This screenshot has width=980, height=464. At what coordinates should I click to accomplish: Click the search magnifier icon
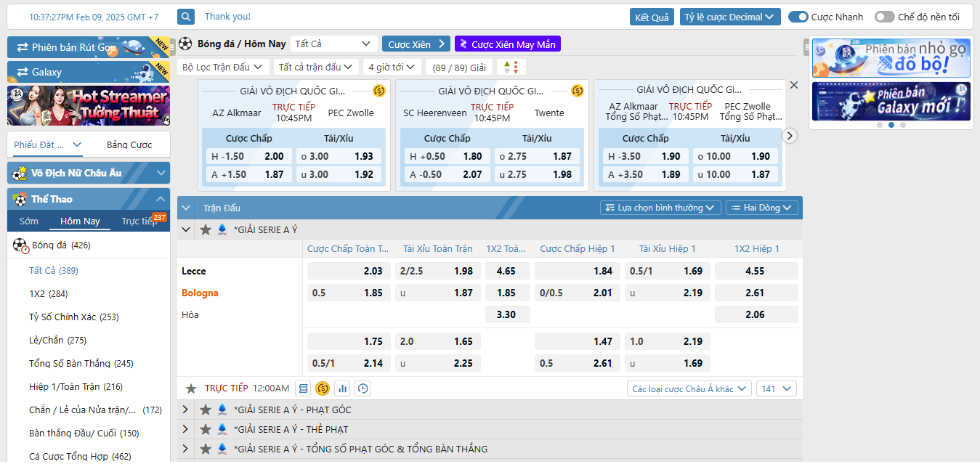[186, 17]
